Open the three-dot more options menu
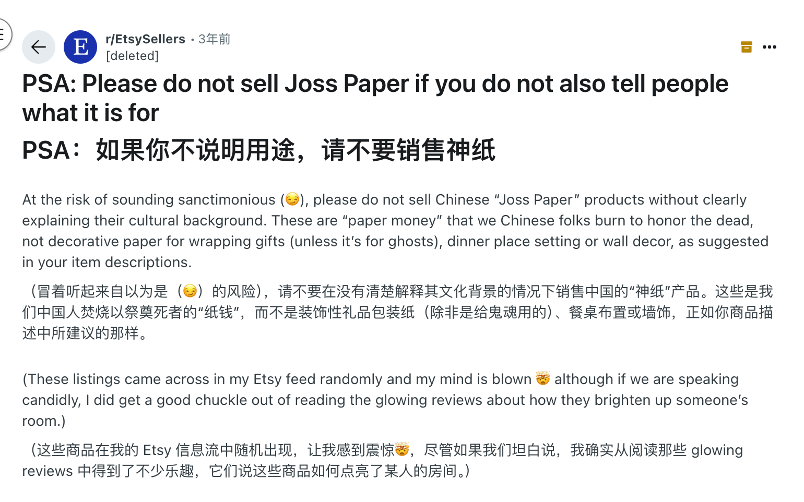 (x=770, y=47)
